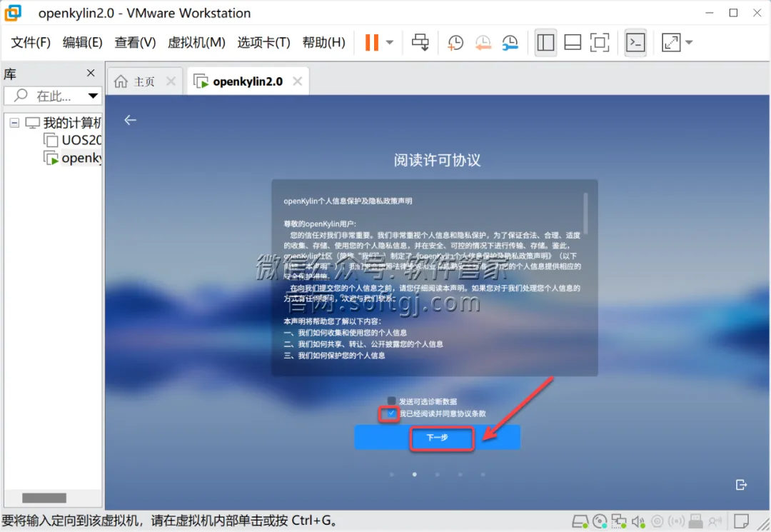The image size is (771, 532).
Task: Enter full screen mode
Action: (600, 42)
